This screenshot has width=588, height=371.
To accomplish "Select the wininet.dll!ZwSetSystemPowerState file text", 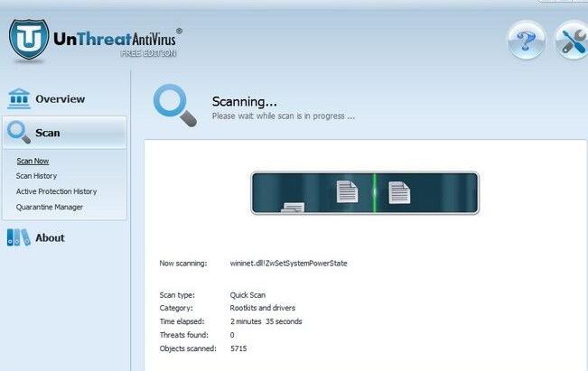I will coord(288,264).
